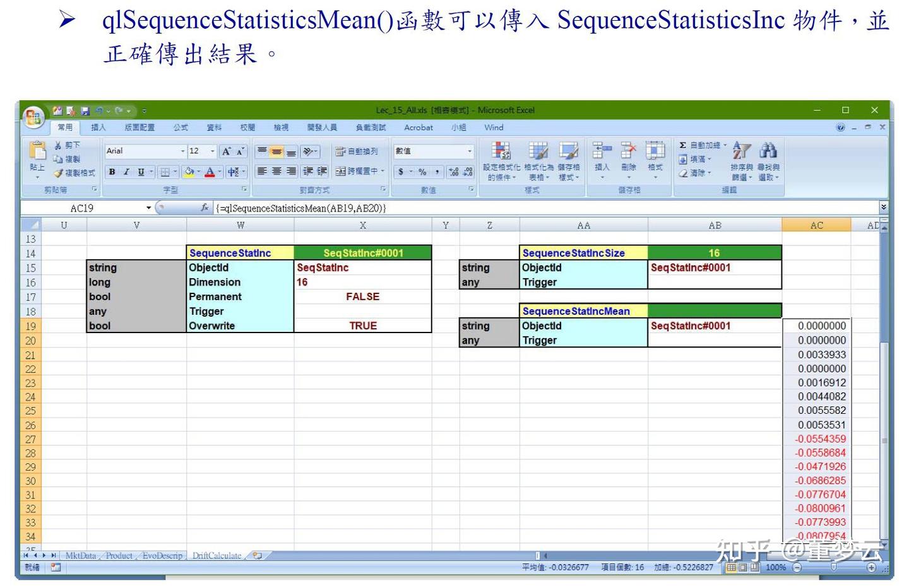Toggle Italic formatting
The width and height of the screenshot is (909, 588).
(125, 171)
